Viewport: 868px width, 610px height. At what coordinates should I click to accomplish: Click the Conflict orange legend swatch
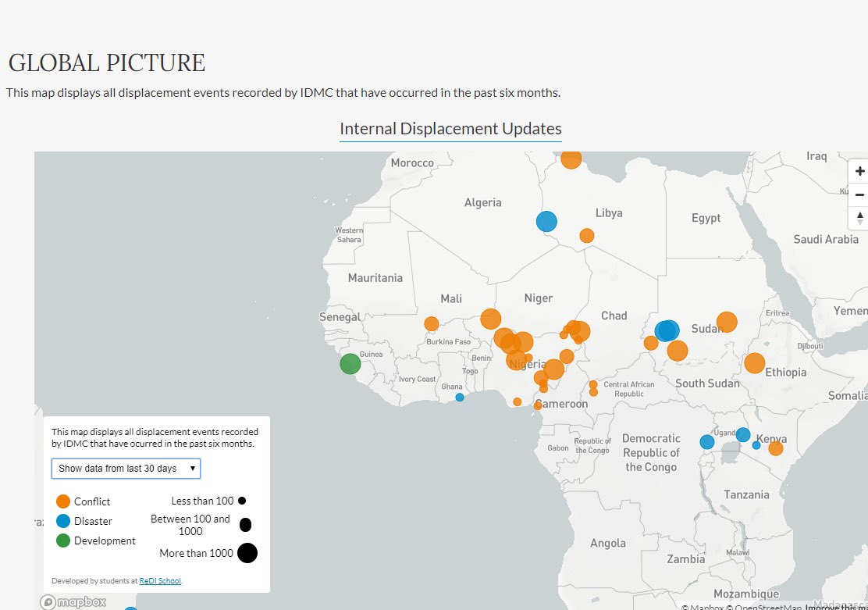click(63, 501)
